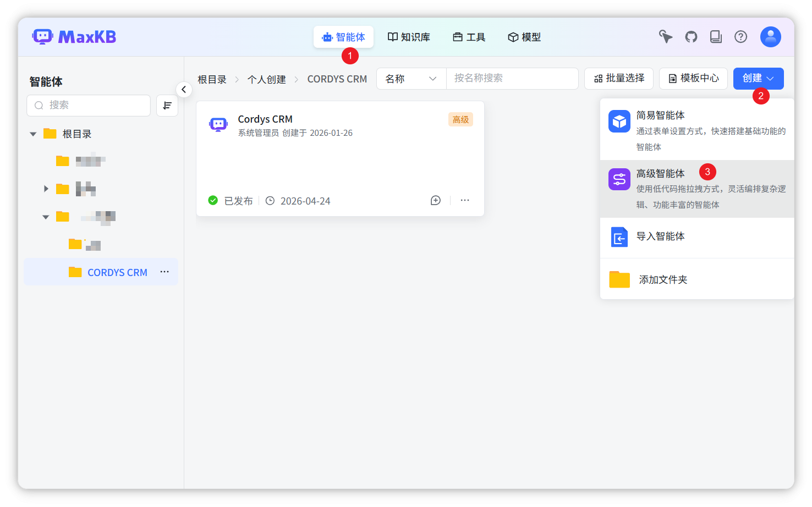This screenshot has width=812, height=507.
Task: Go to 个人创建 in breadcrumb
Action: pos(267,79)
